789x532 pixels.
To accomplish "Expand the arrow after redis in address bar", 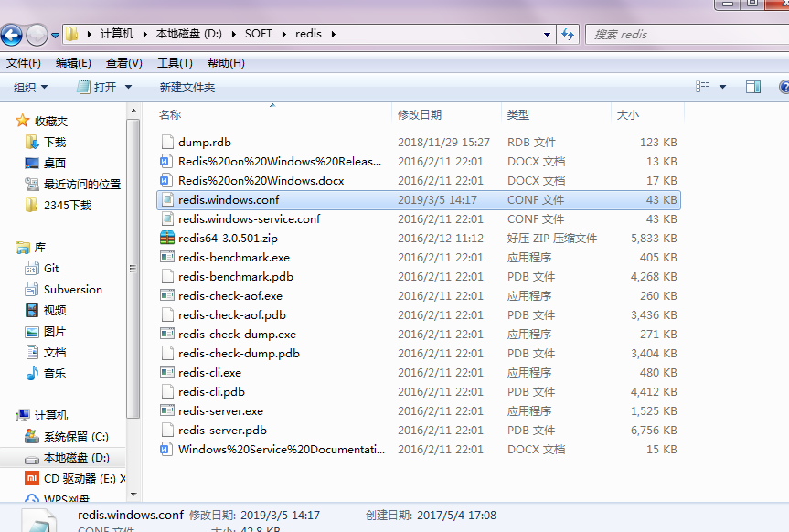I will click(x=333, y=34).
